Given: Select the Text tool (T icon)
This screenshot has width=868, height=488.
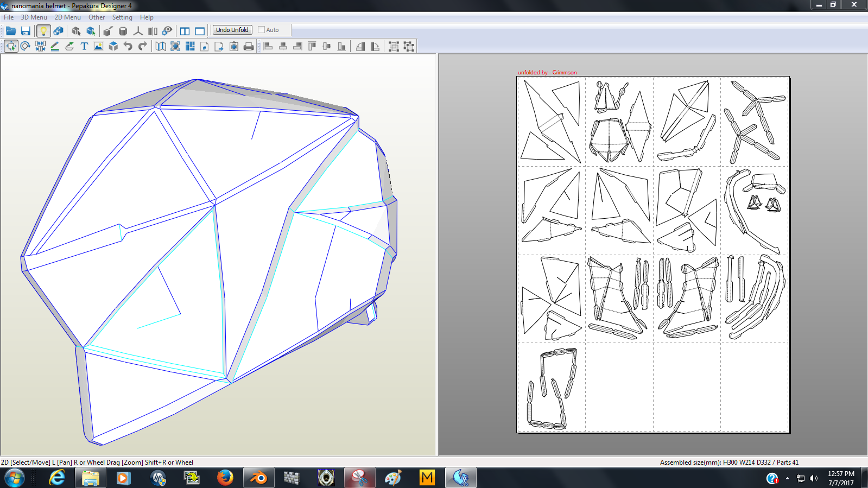Looking at the screenshot, I should click(84, 46).
